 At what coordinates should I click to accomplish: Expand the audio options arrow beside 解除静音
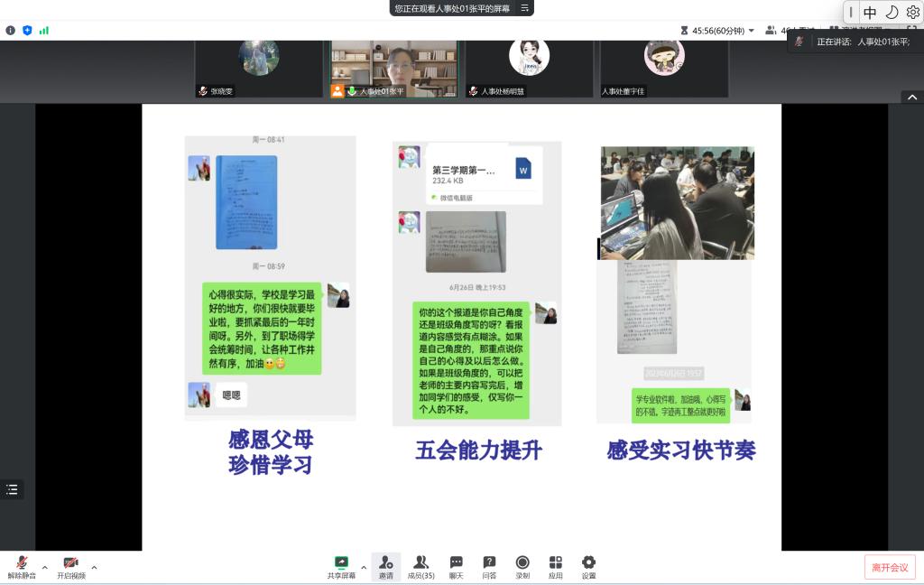(x=45, y=568)
